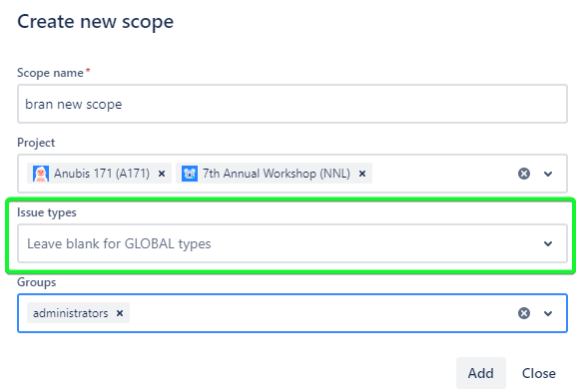
Task: Click the administrators tag label
Action: pyautogui.click(x=71, y=313)
